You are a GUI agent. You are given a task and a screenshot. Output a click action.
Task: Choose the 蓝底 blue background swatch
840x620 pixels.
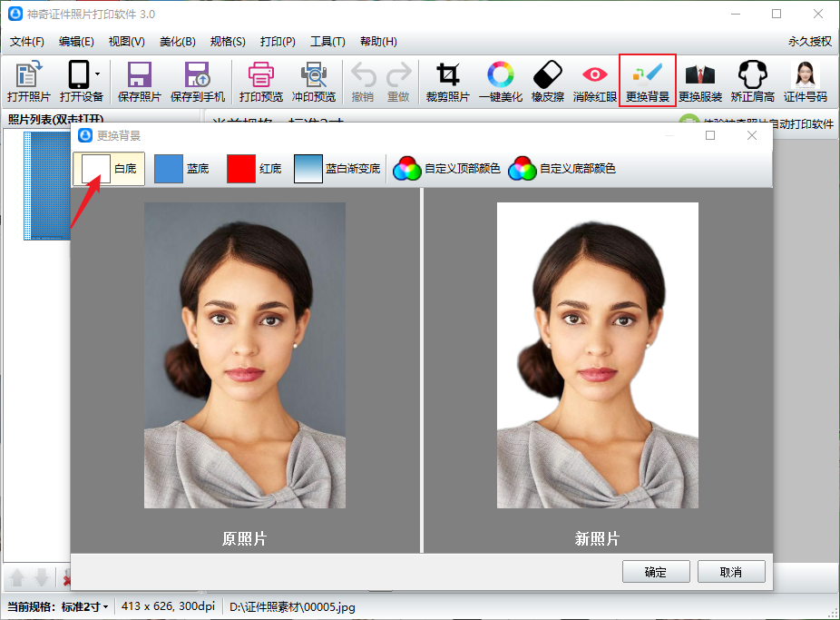pos(169,169)
